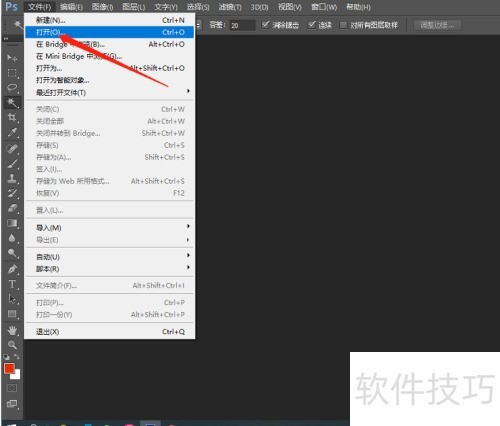The image size is (500, 426).
Task: Open the 选择(S) menu
Action: [198, 7]
